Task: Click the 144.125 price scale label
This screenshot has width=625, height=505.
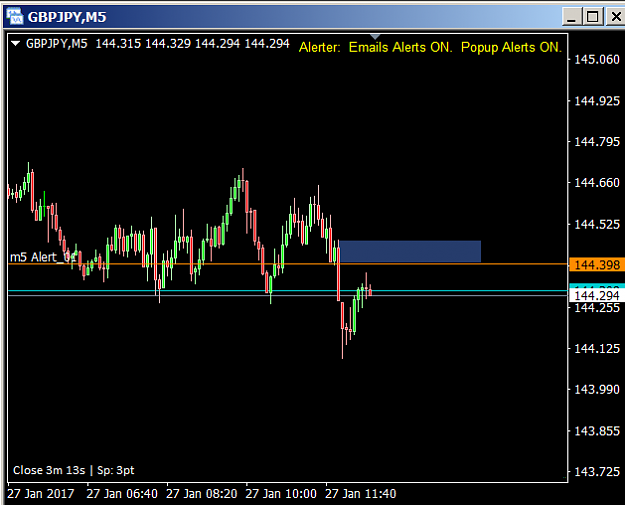Action: [x=597, y=348]
